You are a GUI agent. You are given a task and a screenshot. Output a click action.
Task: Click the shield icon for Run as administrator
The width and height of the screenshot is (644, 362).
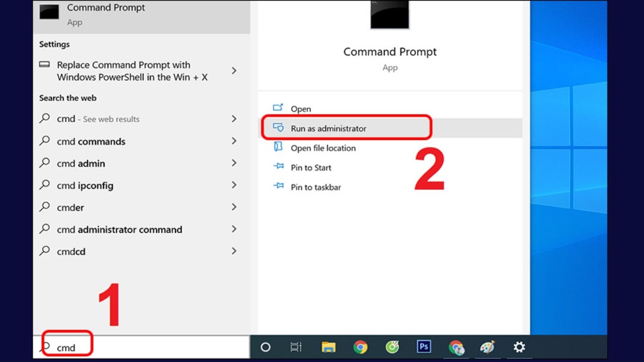click(278, 128)
